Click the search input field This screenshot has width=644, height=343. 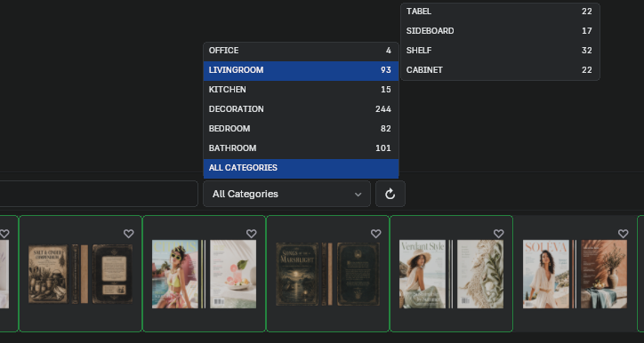point(99,194)
